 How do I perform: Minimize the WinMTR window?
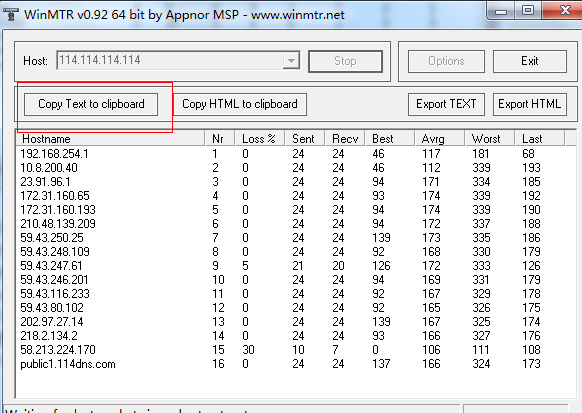501,11
